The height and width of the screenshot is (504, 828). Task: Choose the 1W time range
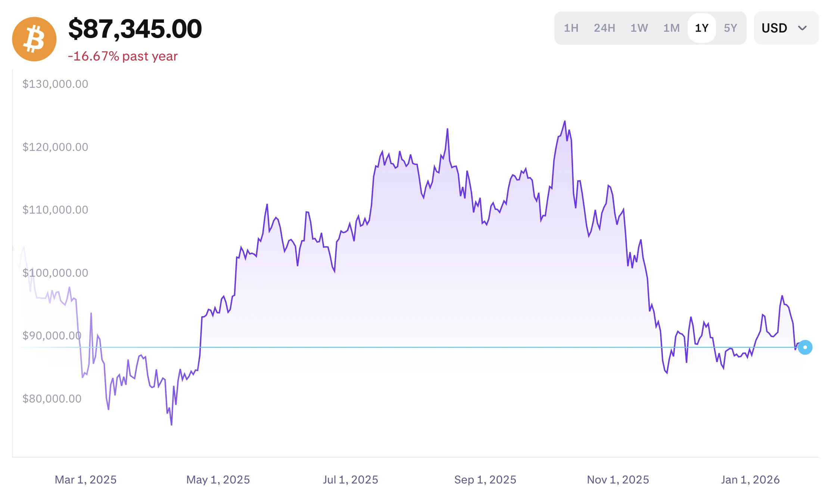pyautogui.click(x=639, y=28)
